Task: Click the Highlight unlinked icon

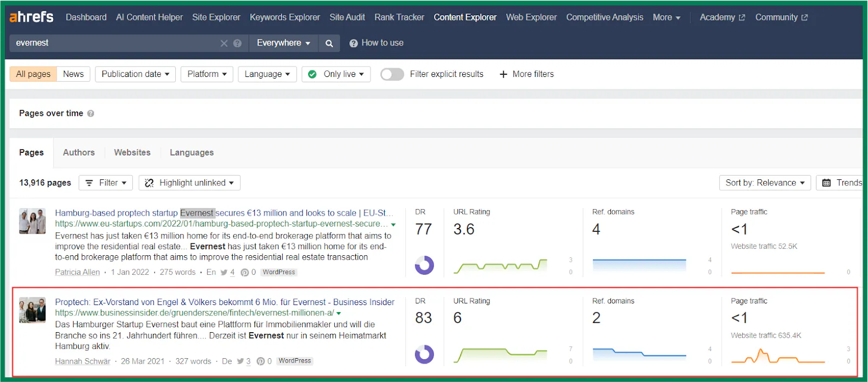Action: tap(149, 183)
